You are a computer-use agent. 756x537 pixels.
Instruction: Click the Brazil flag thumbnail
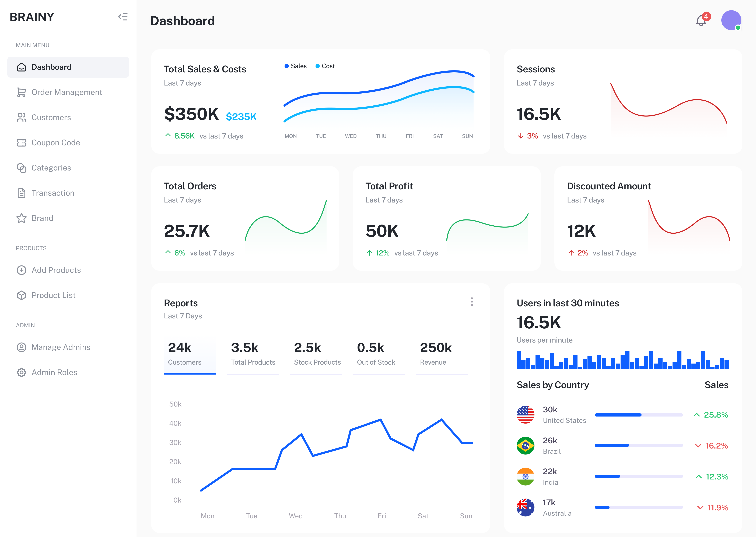pyautogui.click(x=525, y=446)
